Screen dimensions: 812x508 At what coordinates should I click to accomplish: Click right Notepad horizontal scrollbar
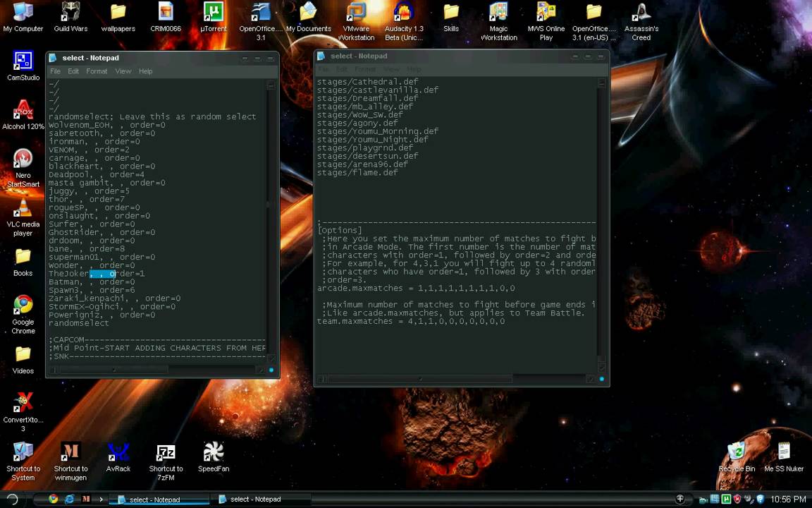click(x=457, y=379)
